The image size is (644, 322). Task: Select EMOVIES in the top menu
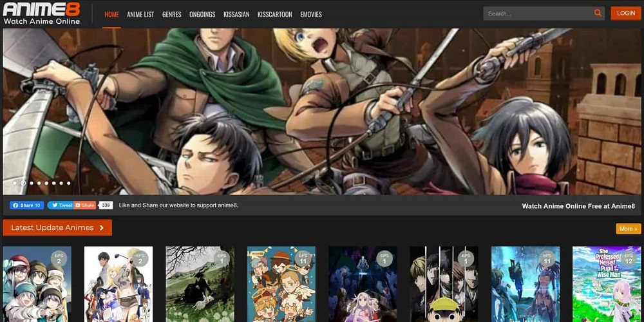click(311, 14)
